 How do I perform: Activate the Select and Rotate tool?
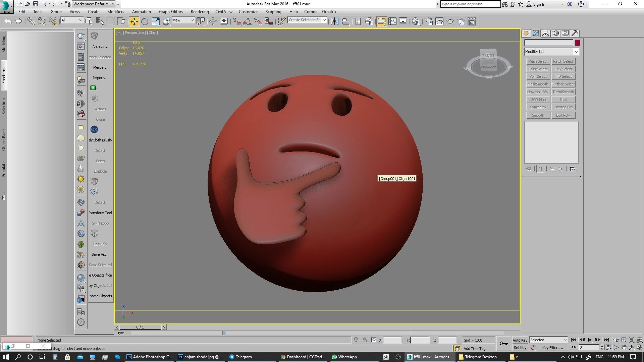click(x=145, y=21)
